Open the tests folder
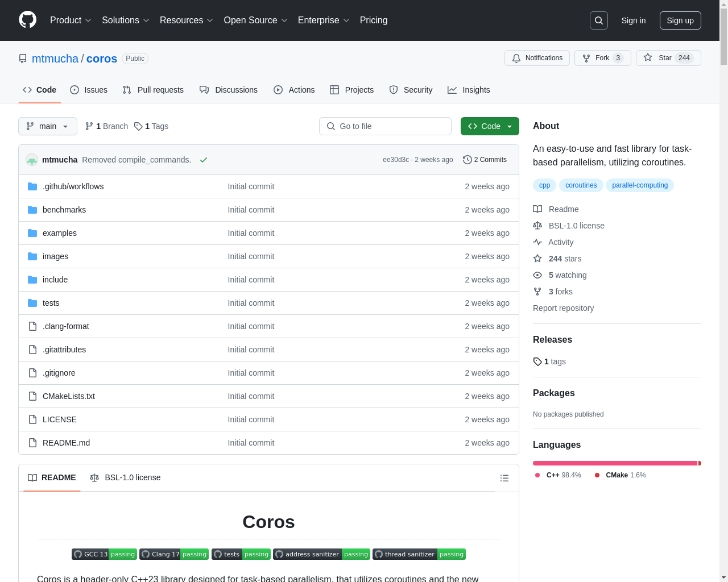The height and width of the screenshot is (582, 728). (51, 303)
